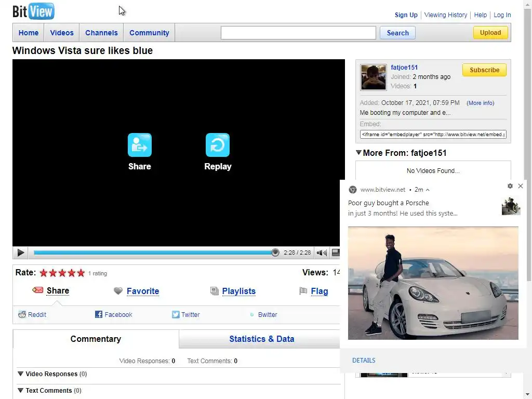Image resolution: width=532 pixels, height=399 pixels.
Task: Subscribe to fatjoe151
Action: coord(484,70)
